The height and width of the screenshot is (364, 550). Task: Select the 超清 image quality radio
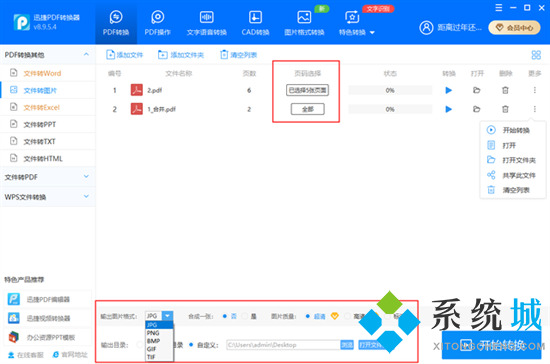[308, 316]
